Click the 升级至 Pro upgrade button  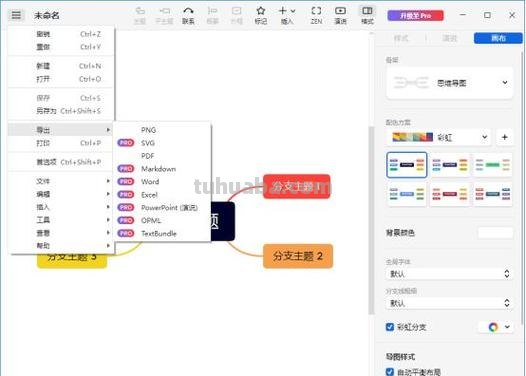[x=415, y=15]
